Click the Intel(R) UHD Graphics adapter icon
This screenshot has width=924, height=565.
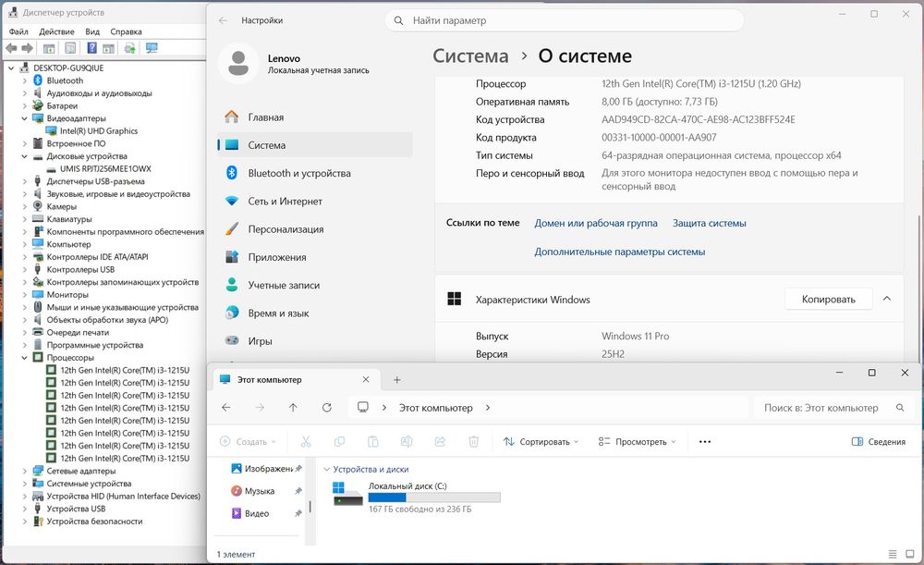click(51, 131)
